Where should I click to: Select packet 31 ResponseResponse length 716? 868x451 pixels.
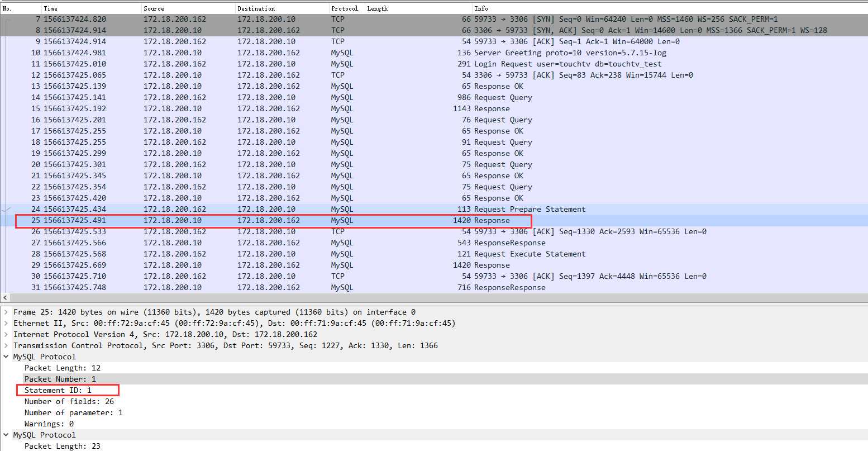pos(434,287)
